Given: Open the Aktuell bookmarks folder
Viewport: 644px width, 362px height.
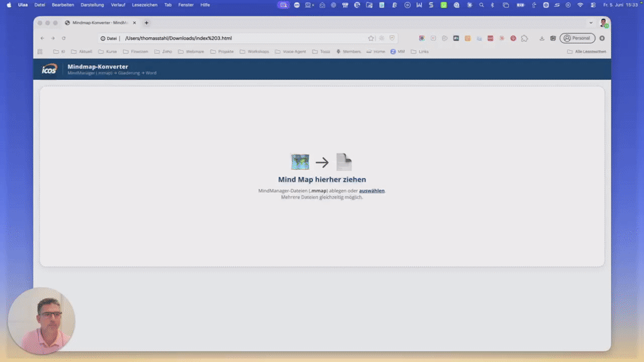Looking at the screenshot, I should 81,52.
